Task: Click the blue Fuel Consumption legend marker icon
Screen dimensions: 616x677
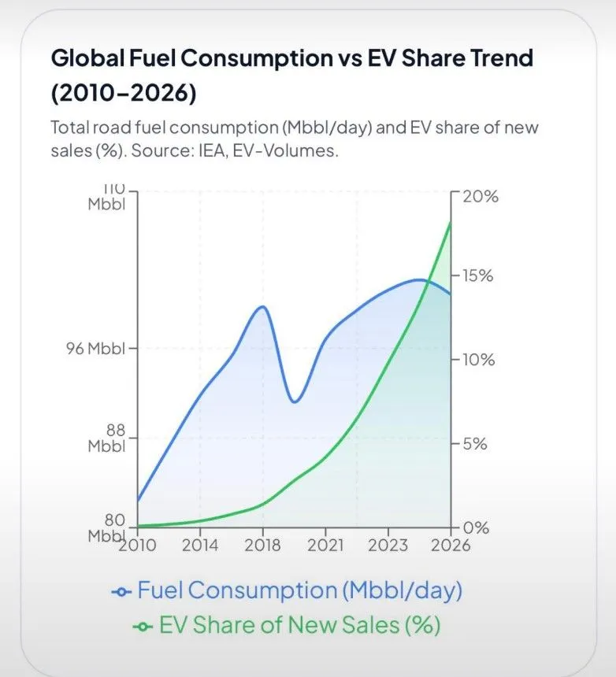Action: pyautogui.click(x=121, y=592)
